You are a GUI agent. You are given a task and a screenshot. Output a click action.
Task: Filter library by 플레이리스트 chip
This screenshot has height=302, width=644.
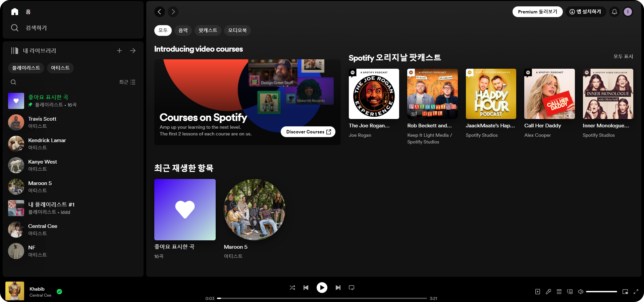(x=26, y=68)
